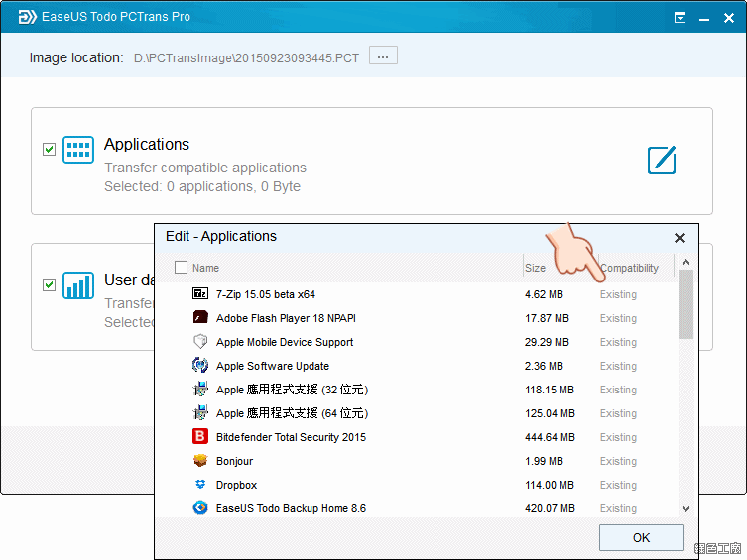The width and height of the screenshot is (747, 560).
Task: Click the 444.64 MB size value
Action: [x=550, y=437]
